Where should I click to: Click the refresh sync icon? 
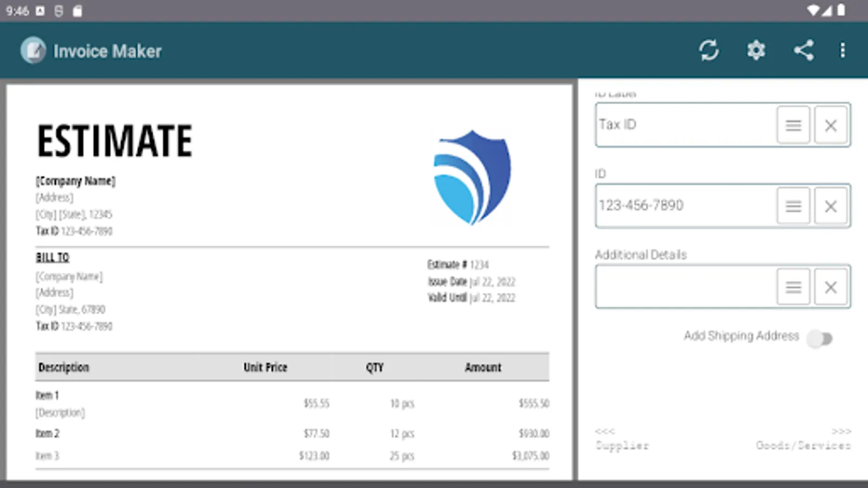[709, 50]
